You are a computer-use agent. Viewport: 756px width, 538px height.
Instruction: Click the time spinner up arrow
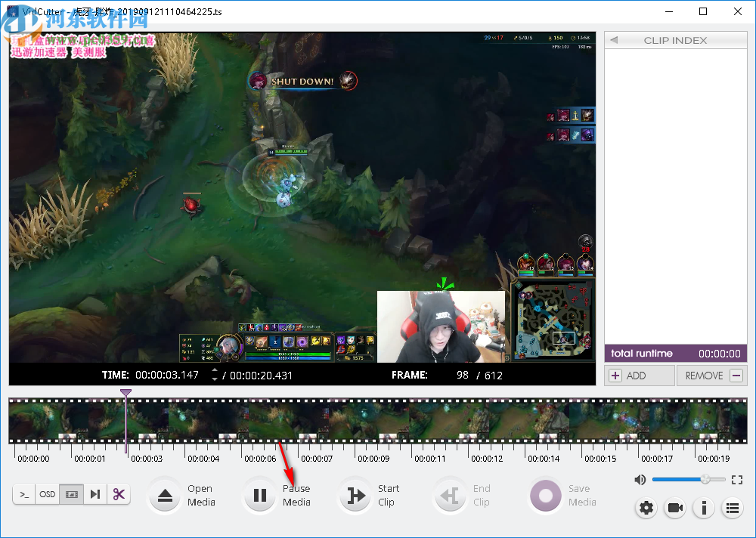click(215, 371)
